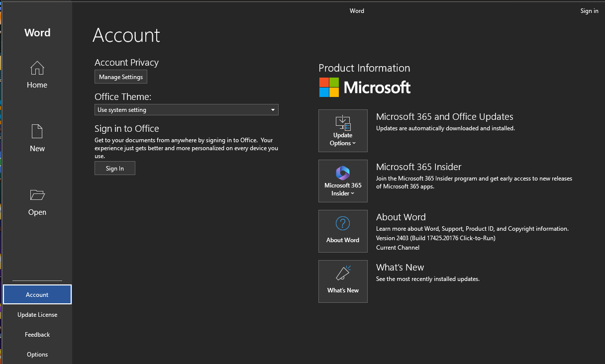Click the Sign In button under Sign in to Office
Image resolution: width=605 pixels, height=364 pixels.
coord(115,169)
